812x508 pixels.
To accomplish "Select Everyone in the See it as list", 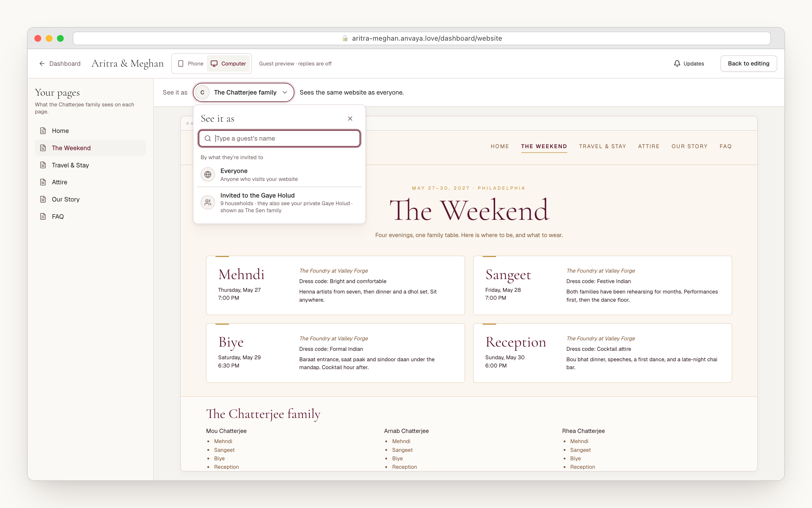I will [x=279, y=175].
